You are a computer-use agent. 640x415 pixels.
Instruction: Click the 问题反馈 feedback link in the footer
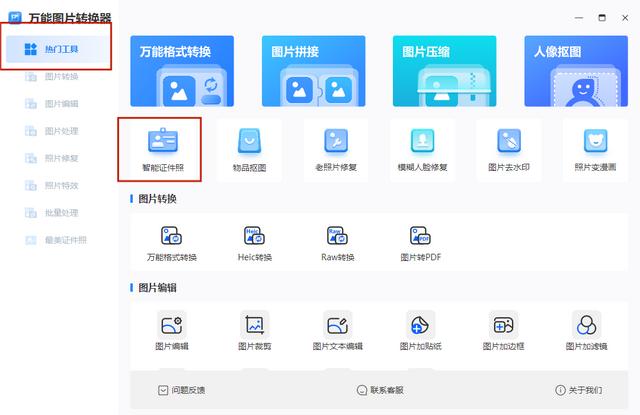(182, 390)
